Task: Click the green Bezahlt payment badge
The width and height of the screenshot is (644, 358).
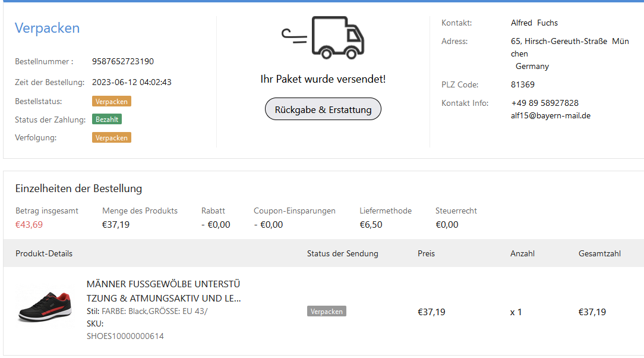Action: point(106,120)
